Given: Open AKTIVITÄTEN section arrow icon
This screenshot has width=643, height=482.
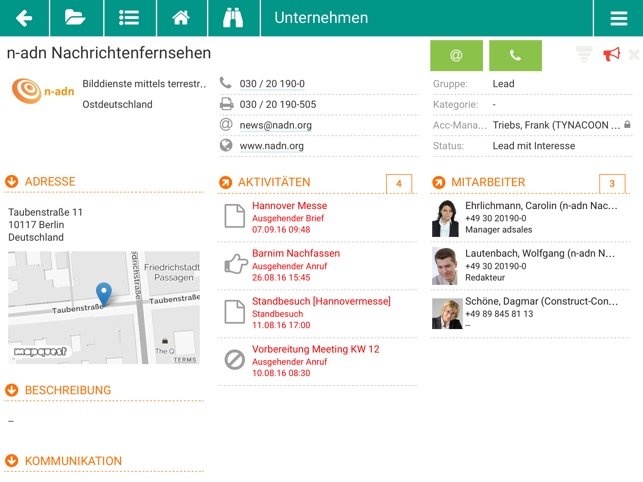Looking at the screenshot, I should (225, 182).
